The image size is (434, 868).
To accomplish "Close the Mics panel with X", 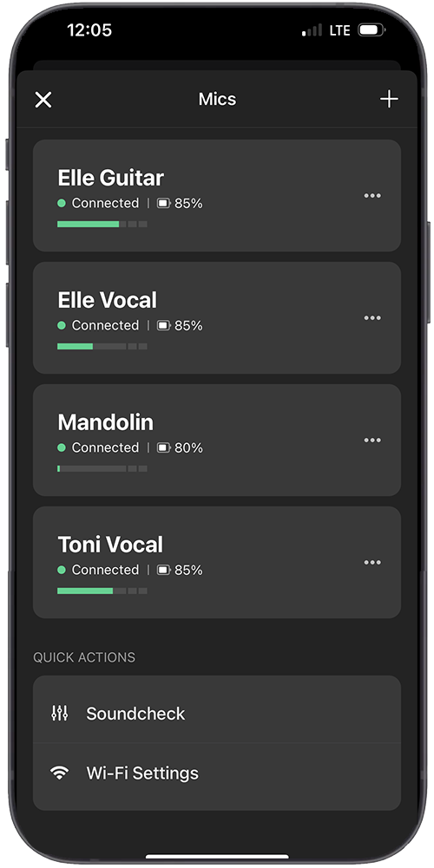I will [43, 100].
